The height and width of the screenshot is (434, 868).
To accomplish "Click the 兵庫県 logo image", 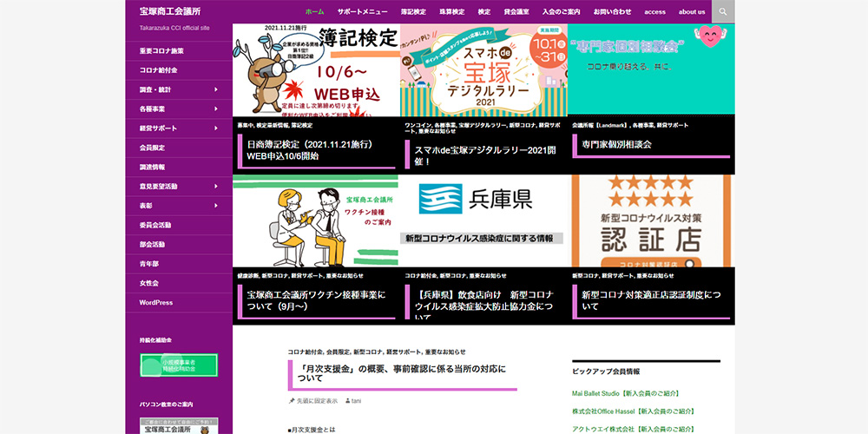I will 483,200.
